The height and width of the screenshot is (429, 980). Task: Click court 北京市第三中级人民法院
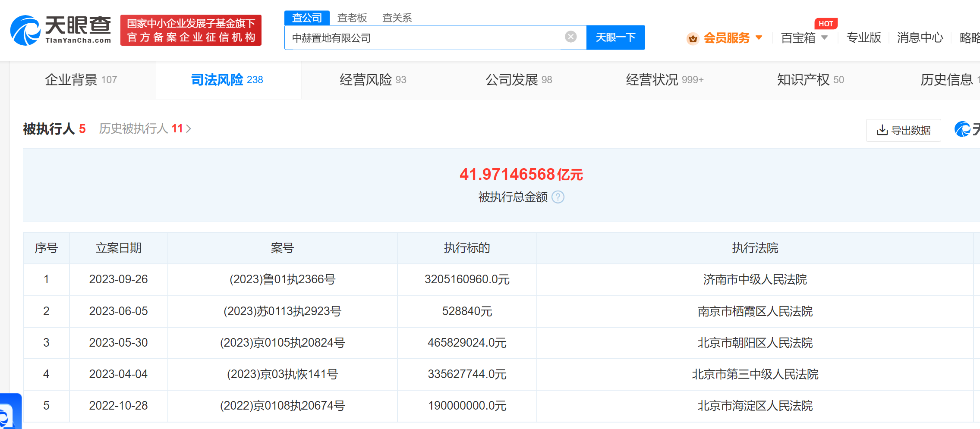click(755, 374)
